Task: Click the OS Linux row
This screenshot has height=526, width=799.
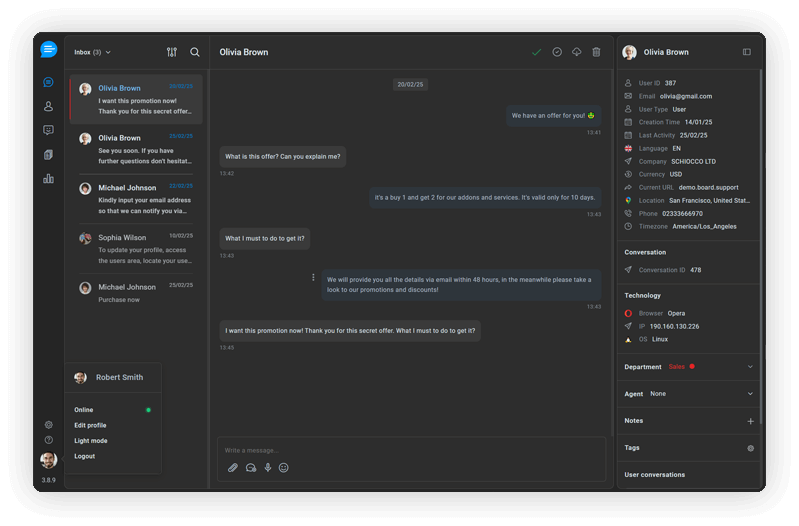Action: tap(647, 339)
